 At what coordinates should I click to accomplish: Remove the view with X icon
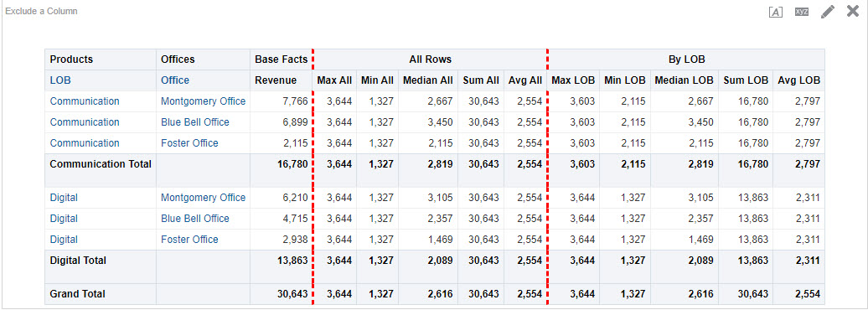tap(853, 11)
